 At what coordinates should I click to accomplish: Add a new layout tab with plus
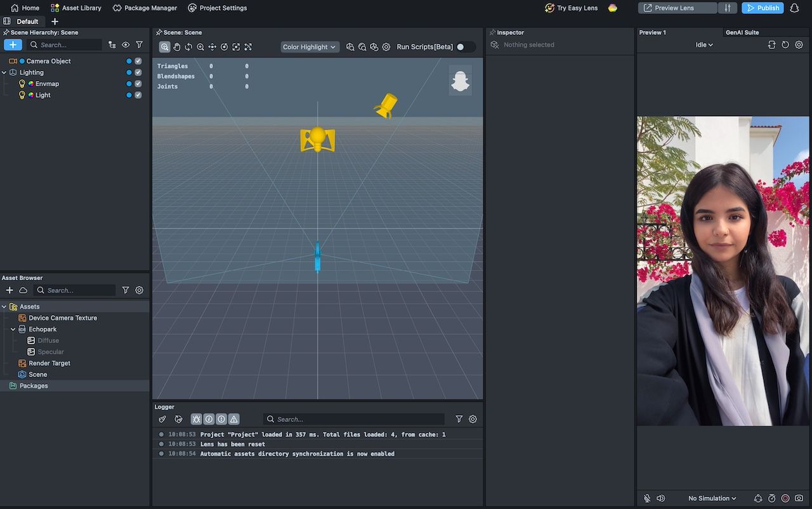tap(55, 22)
